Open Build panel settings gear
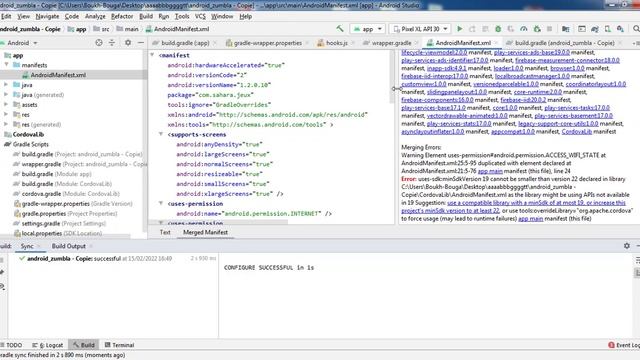The width and height of the screenshot is (640, 360). click(x=627, y=246)
